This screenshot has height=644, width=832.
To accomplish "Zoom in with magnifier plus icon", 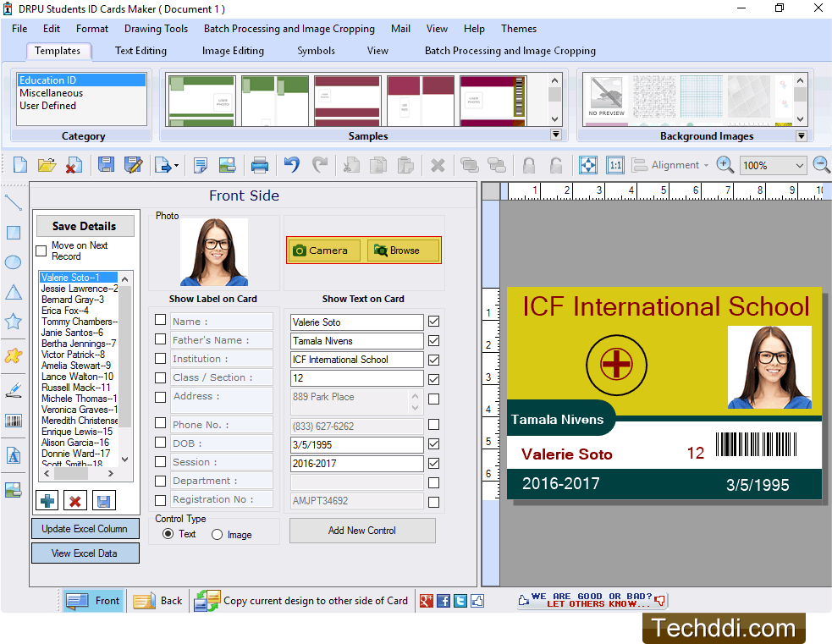I will [725, 164].
